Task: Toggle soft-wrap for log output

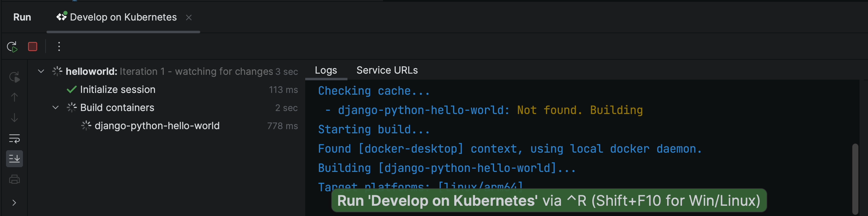Action: (14, 138)
